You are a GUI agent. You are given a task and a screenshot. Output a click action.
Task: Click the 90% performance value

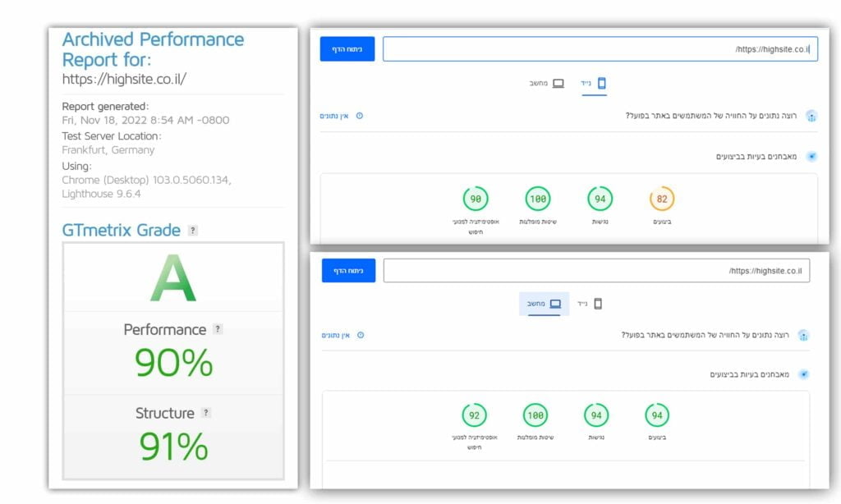(173, 363)
